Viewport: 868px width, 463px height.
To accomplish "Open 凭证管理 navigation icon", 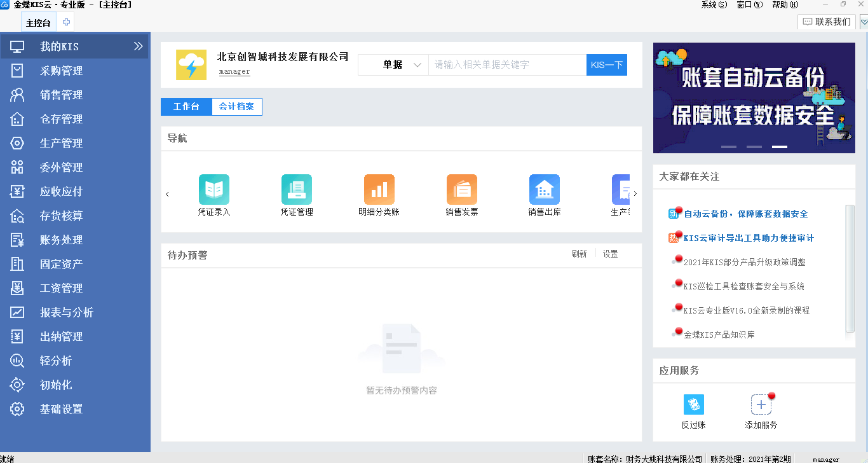I will (x=297, y=190).
